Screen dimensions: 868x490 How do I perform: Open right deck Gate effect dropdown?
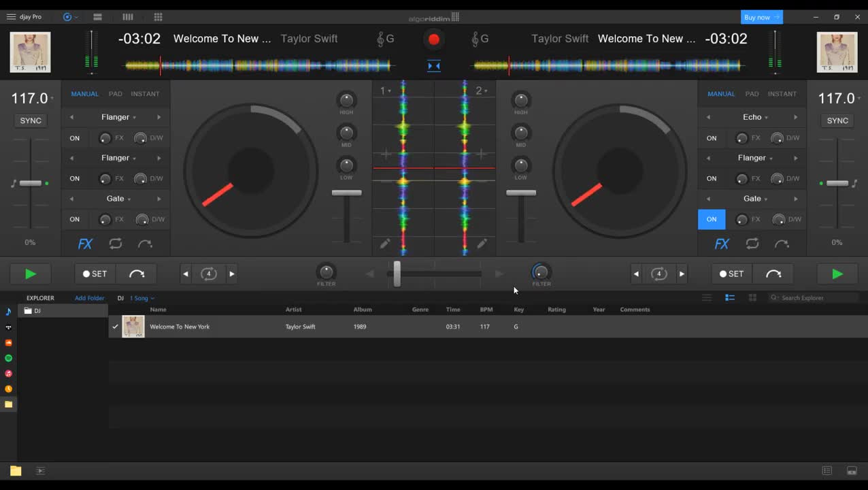pos(755,199)
